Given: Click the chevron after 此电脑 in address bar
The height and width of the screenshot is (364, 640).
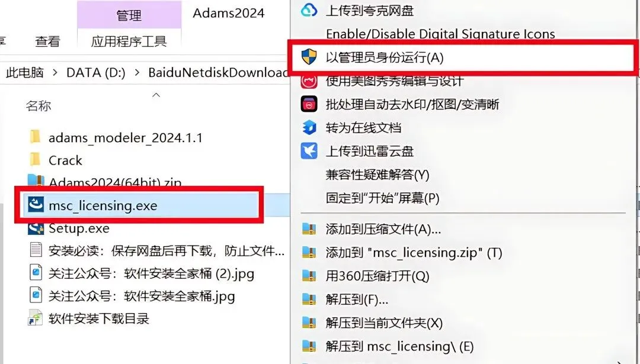Looking at the screenshot, I should click(55, 73).
